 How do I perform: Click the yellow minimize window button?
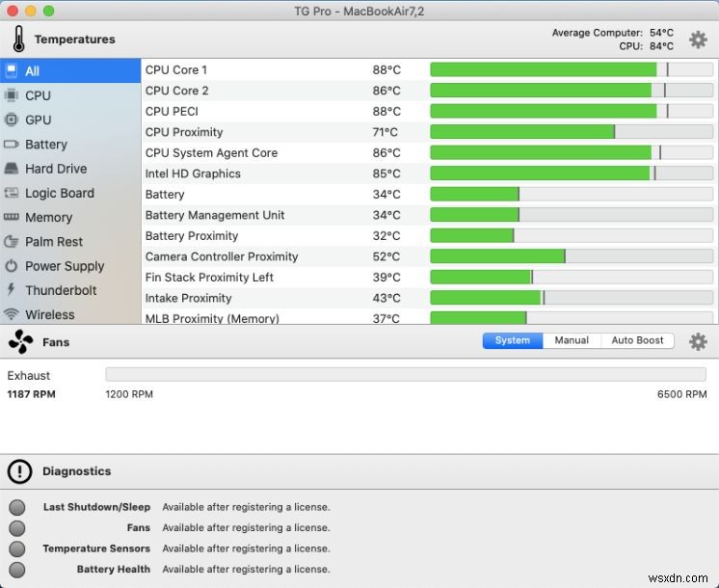[31, 11]
